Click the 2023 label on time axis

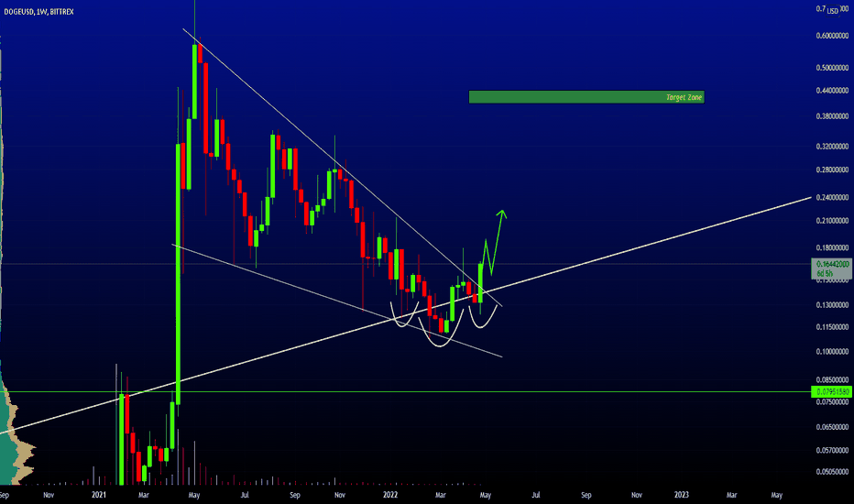click(x=682, y=495)
